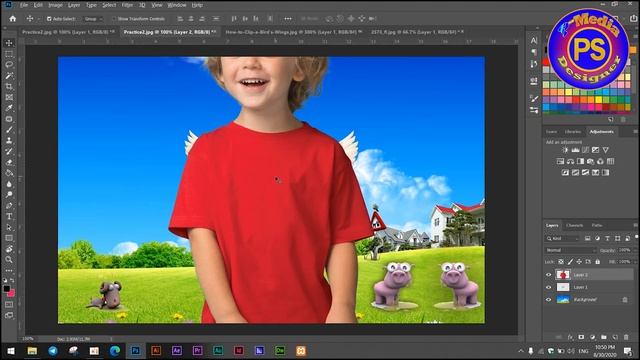Select the Magic Wand tool
Image resolution: width=640 pixels, height=360 pixels.
click(x=9, y=76)
